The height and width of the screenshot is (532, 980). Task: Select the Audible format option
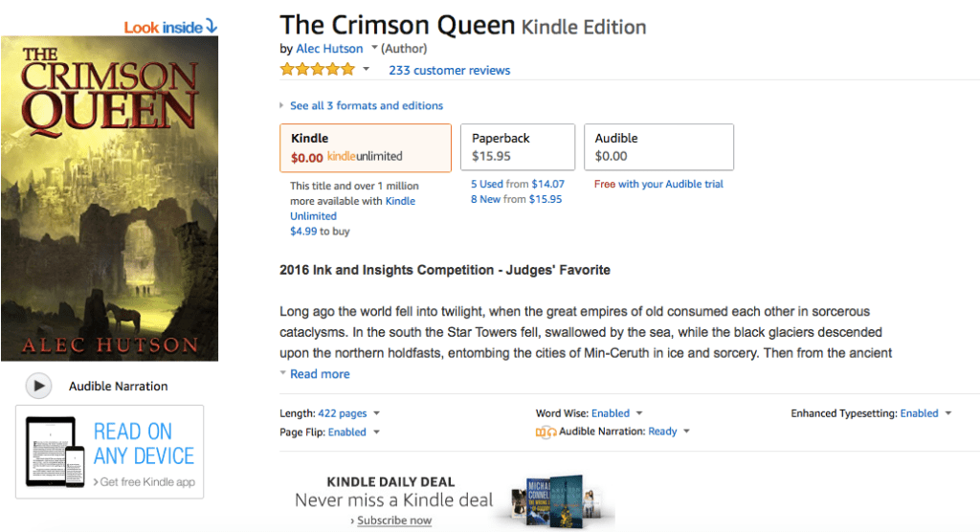pos(658,147)
